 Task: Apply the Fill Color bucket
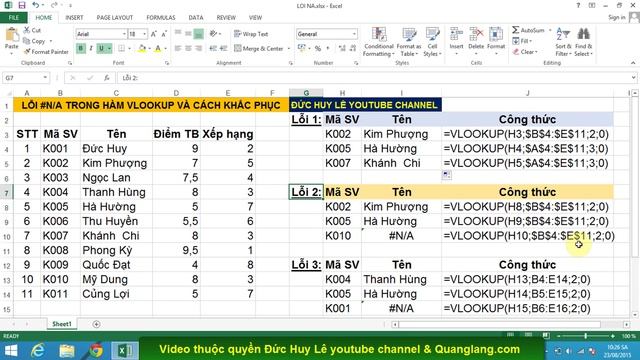(x=142, y=49)
